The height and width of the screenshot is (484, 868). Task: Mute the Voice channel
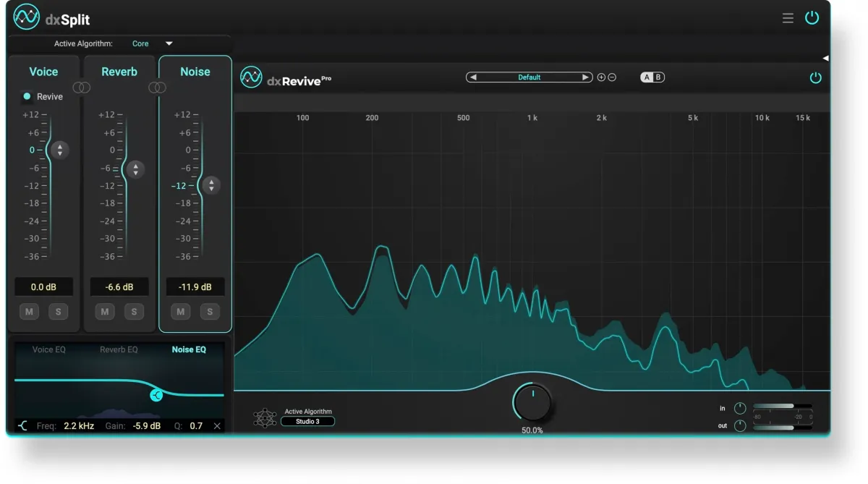pyautogui.click(x=30, y=312)
